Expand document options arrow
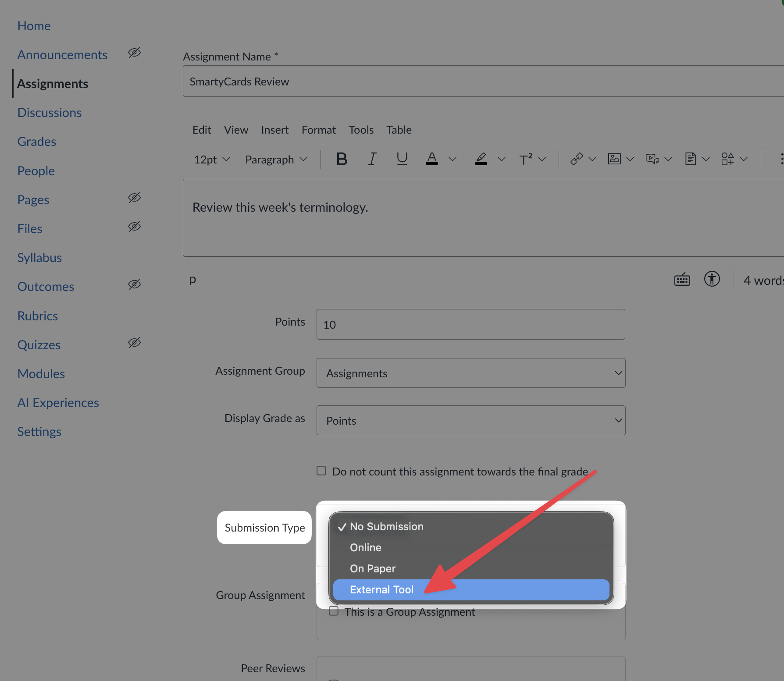This screenshot has height=681, width=784. tap(706, 159)
